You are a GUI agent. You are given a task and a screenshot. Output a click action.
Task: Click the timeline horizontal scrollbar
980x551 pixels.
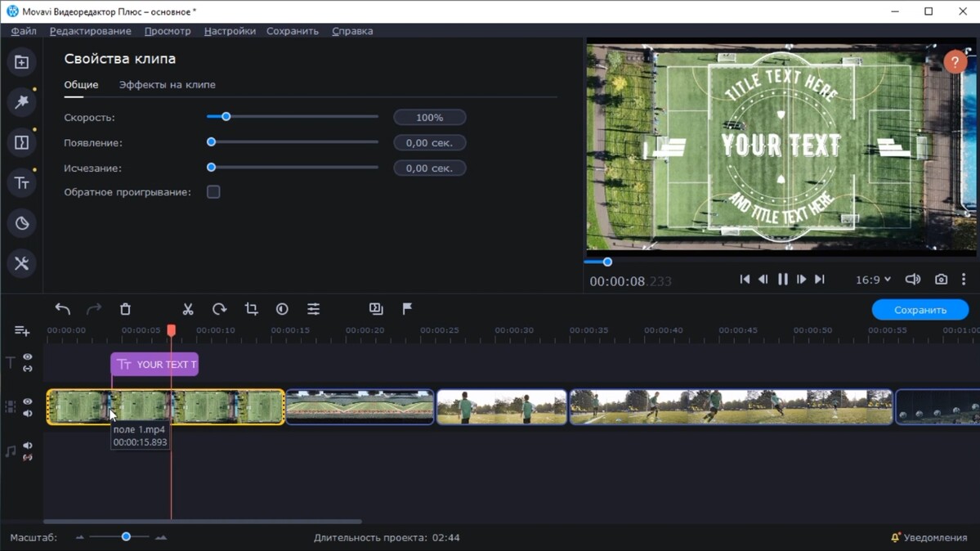tap(203, 521)
